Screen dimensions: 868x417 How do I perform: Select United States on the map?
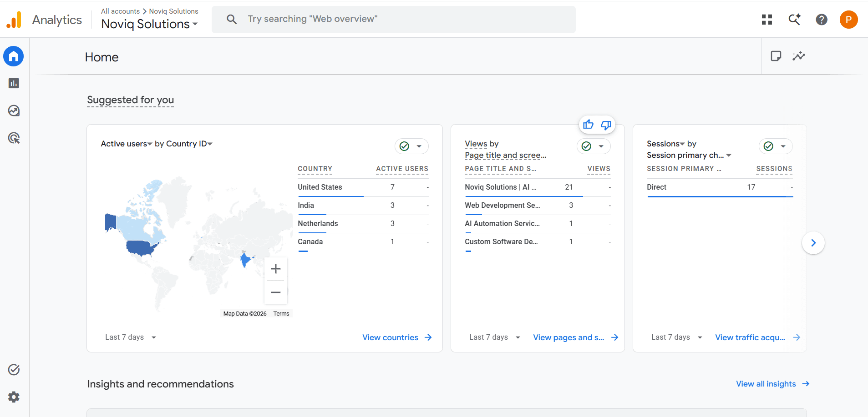coord(141,248)
